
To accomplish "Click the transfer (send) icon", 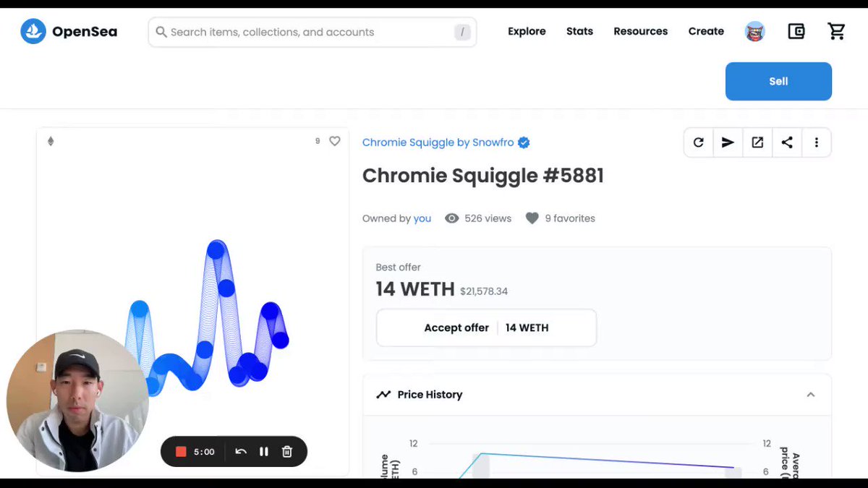I will tap(728, 142).
